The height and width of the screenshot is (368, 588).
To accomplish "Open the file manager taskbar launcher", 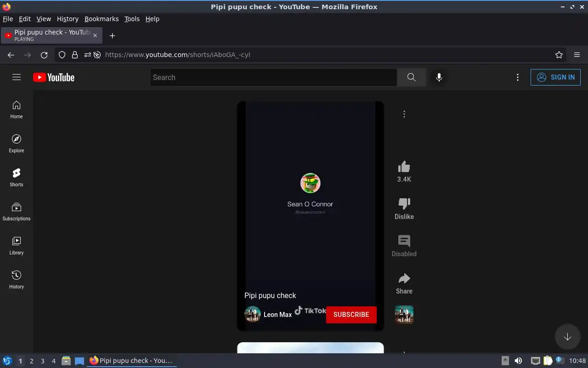I will click(66, 361).
